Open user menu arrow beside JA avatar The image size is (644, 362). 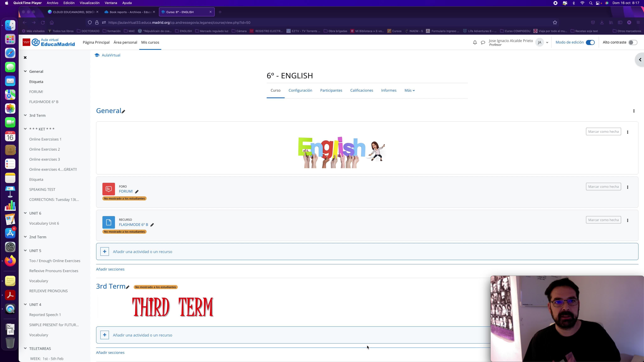point(547,42)
